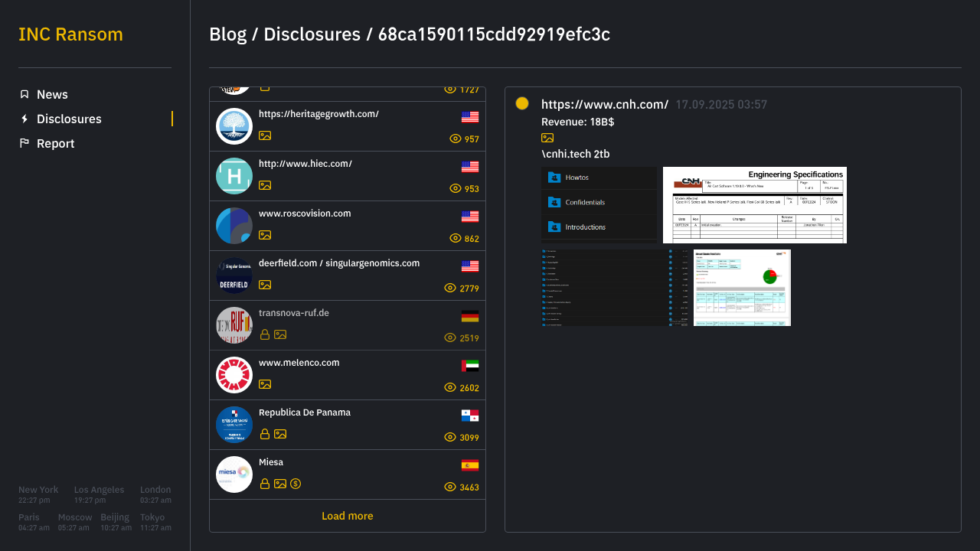Click Spain flag on Miesa row
980x551 pixels.
click(470, 465)
